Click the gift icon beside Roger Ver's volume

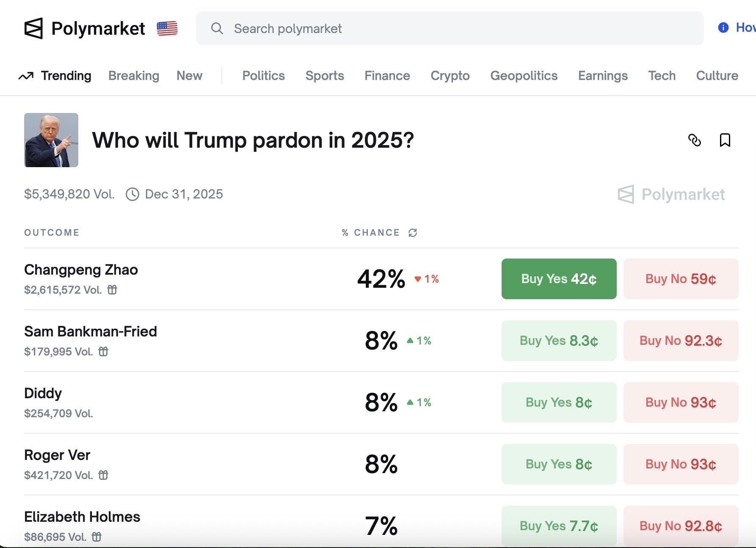(x=103, y=475)
